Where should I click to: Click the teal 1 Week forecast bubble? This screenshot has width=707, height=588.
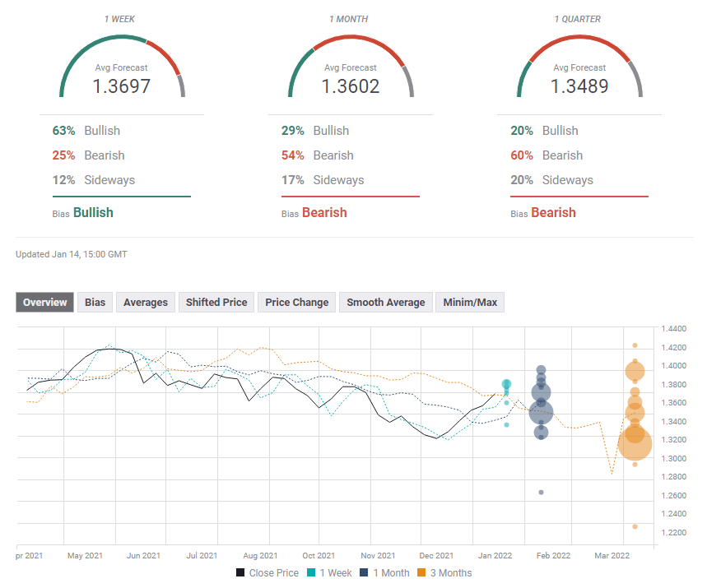coord(507,384)
